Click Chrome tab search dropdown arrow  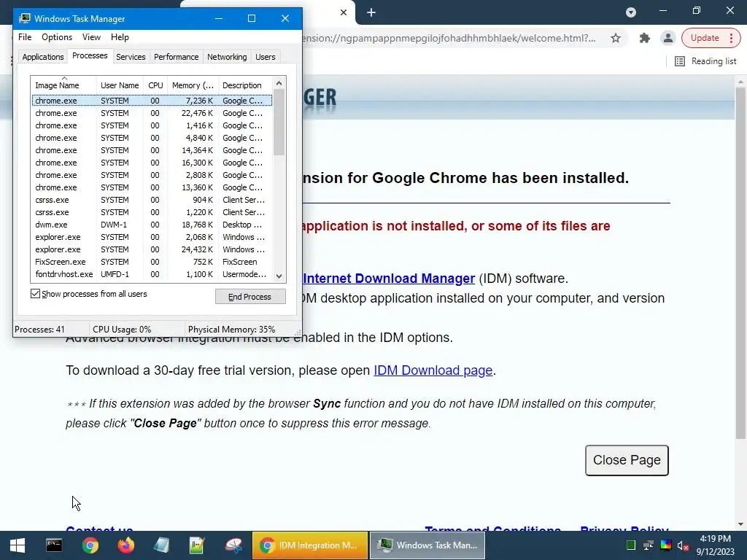tap(631, 12)
